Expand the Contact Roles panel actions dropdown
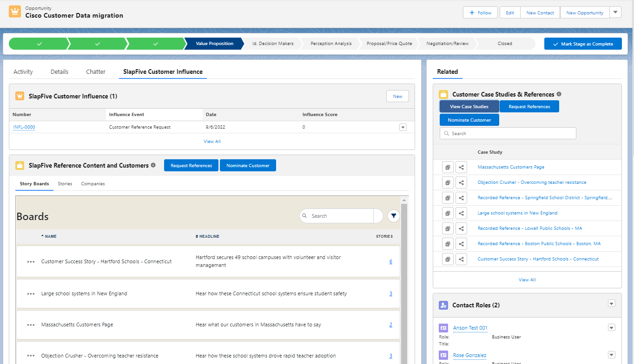 coord(611,303)
